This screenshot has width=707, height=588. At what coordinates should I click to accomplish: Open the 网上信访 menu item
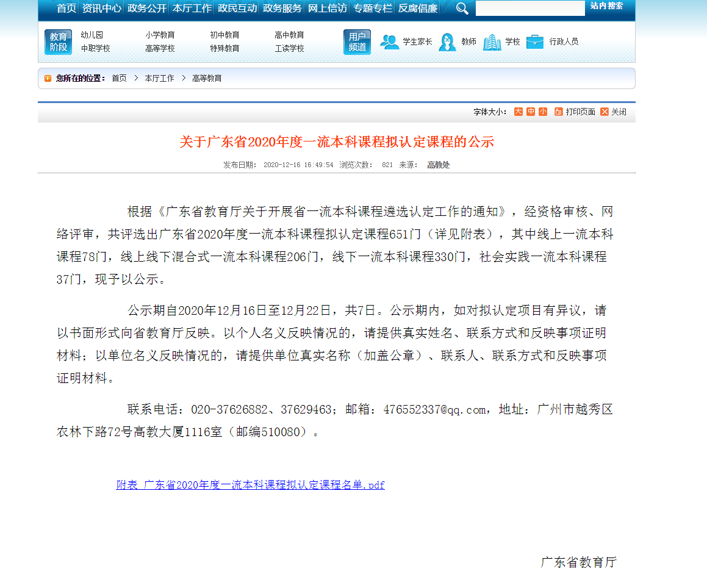click(327, 9)
